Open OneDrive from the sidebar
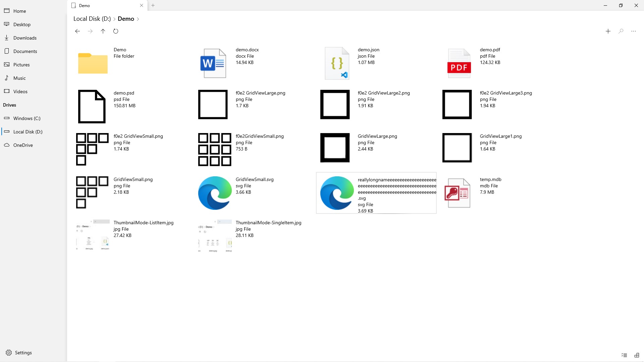 [x=23, y=145]
